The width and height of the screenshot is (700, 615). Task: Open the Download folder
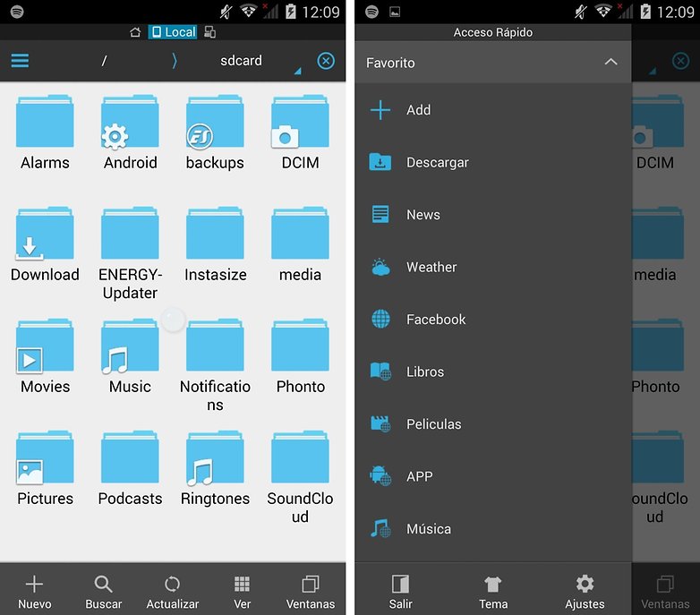click(x=45, y=244)
